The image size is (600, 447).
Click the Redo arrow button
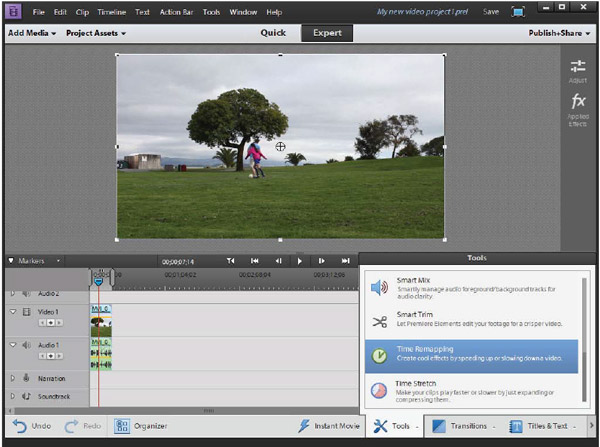71,426
